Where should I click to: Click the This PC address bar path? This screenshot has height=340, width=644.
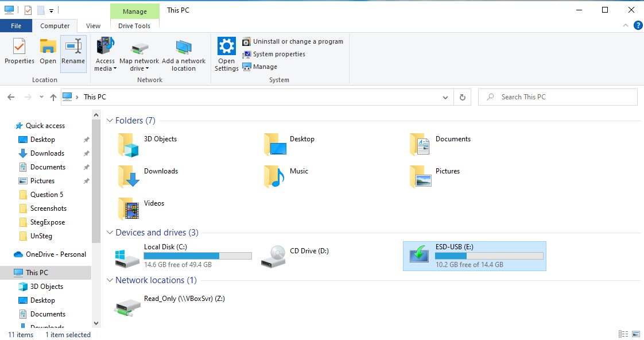point(95,97)
